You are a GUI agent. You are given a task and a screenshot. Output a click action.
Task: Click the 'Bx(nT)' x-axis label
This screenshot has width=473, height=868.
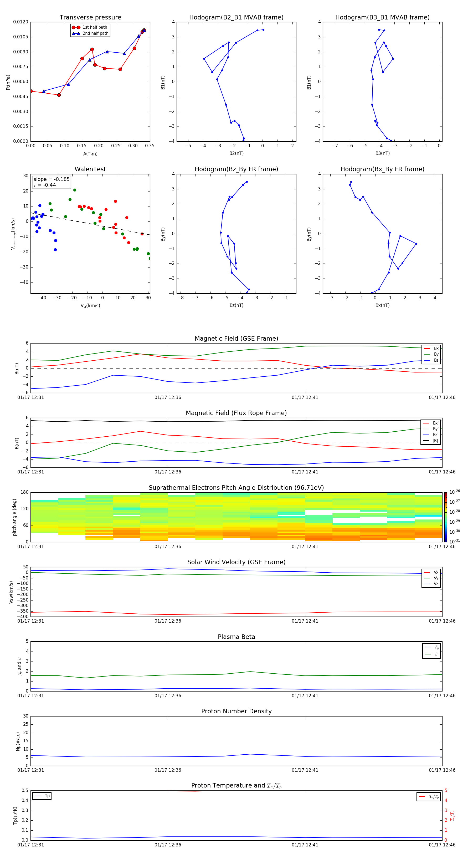382,305
